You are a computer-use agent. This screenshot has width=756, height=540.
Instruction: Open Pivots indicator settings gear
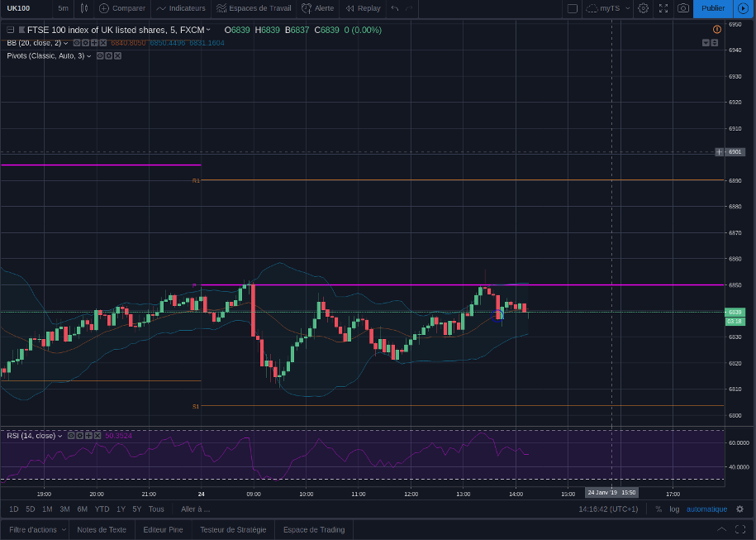point(108,56)
